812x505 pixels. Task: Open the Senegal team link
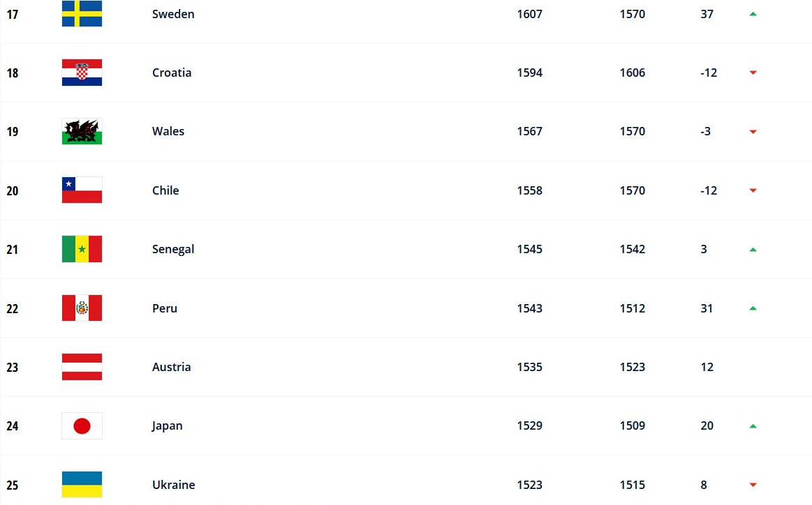[173, 249]
